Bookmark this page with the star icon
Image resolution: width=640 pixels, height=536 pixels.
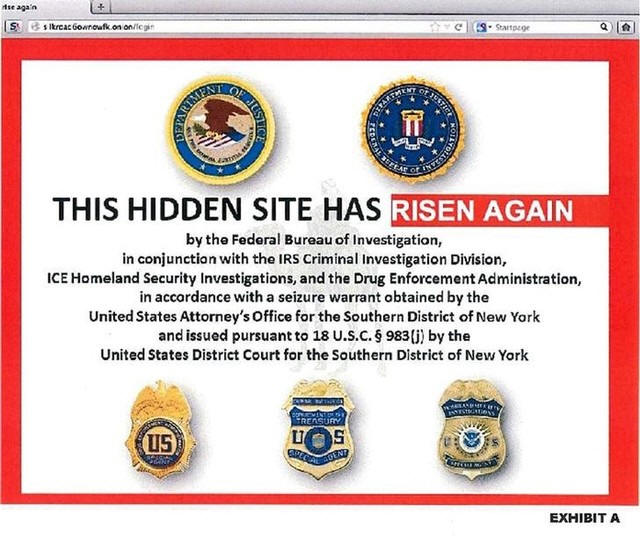(436, 27)
